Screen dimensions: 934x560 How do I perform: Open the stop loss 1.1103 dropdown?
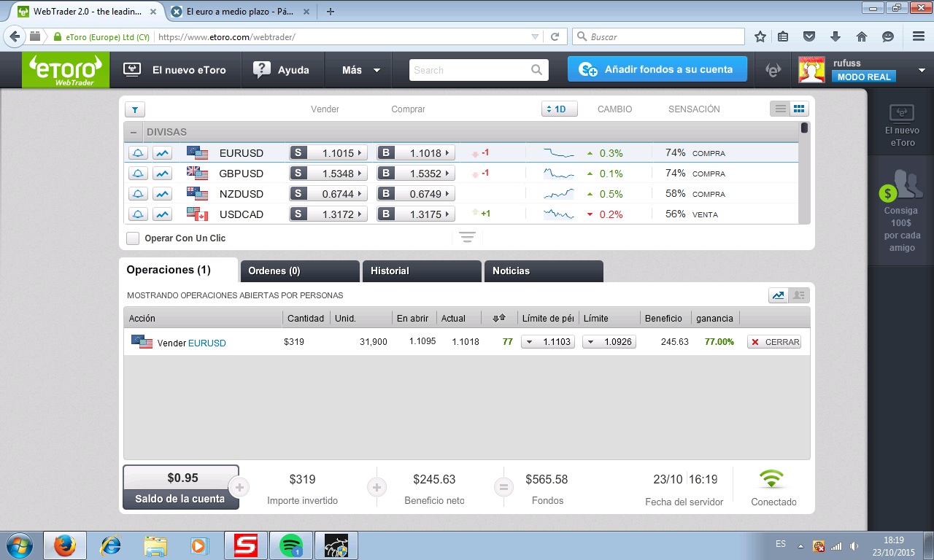[528, 342]
